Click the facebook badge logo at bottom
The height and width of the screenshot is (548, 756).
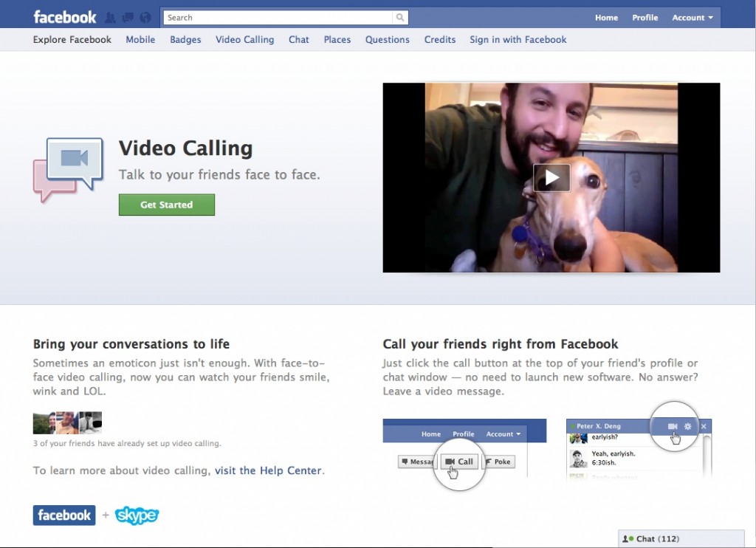click(64, 516)
